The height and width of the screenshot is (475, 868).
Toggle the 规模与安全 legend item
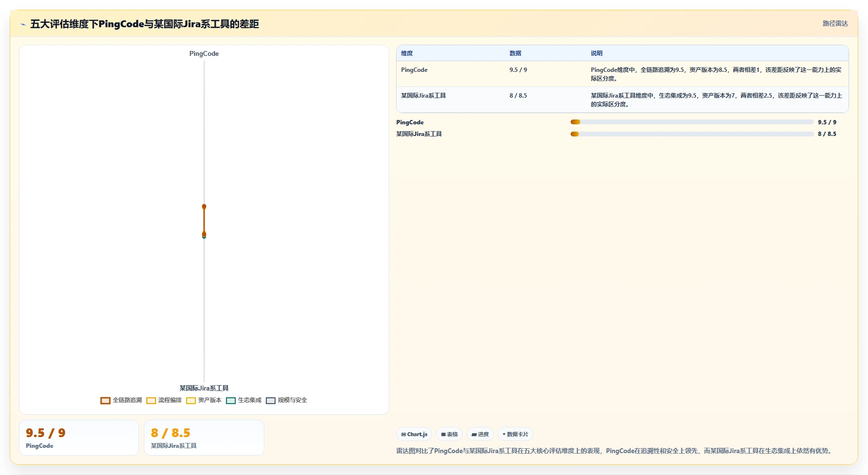286,400
